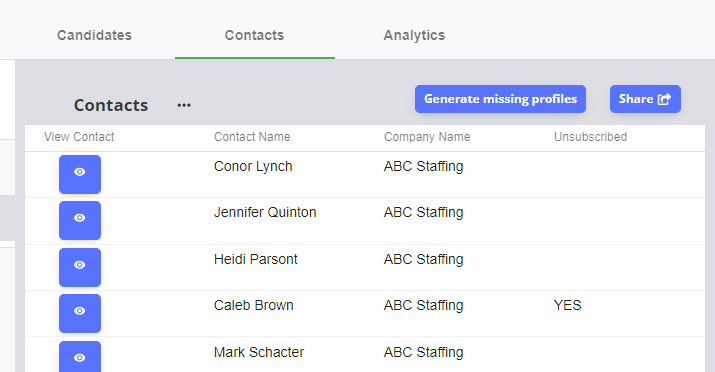This screenshot has height=372, width=715.
Task: Sort by the View Contact column header
Action: [79, 137]
